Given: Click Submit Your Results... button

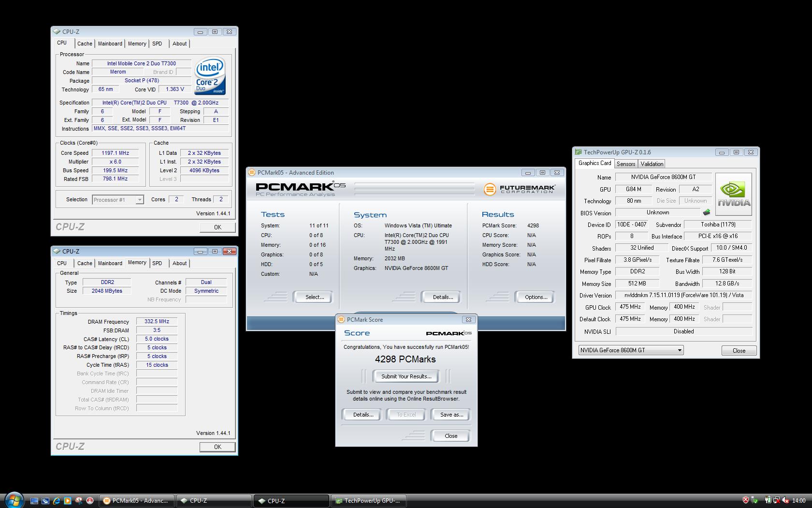Looking at the screenshot, I should (406, 376).
